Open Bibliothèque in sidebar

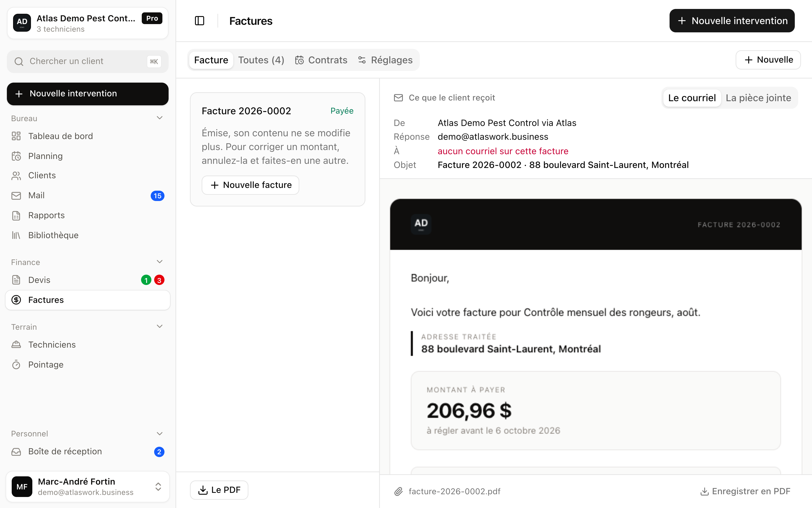[87, 235]
